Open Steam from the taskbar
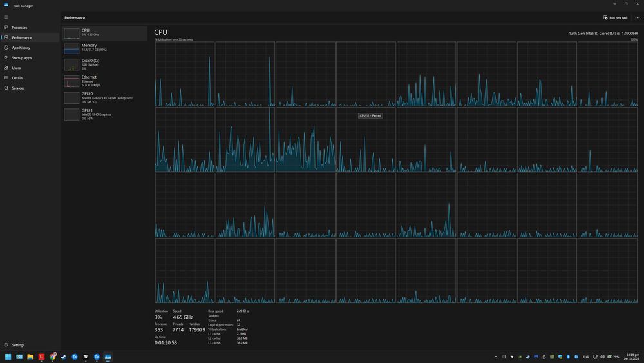 click(63, 357)
